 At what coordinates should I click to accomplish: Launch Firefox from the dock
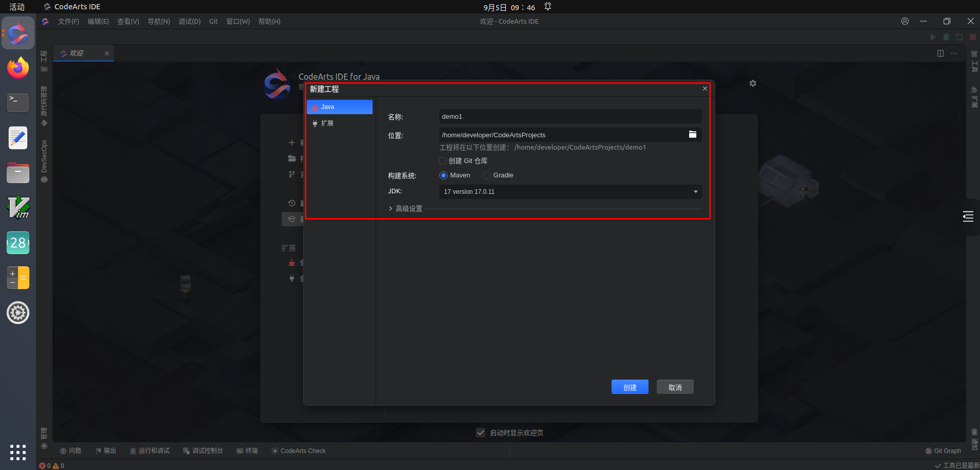[18, 68]
